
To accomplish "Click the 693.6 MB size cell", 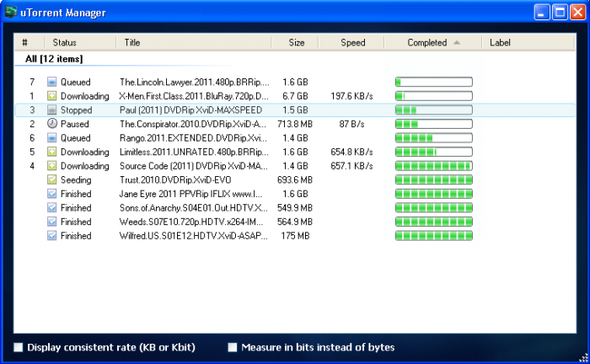I will tap(295, 179).
